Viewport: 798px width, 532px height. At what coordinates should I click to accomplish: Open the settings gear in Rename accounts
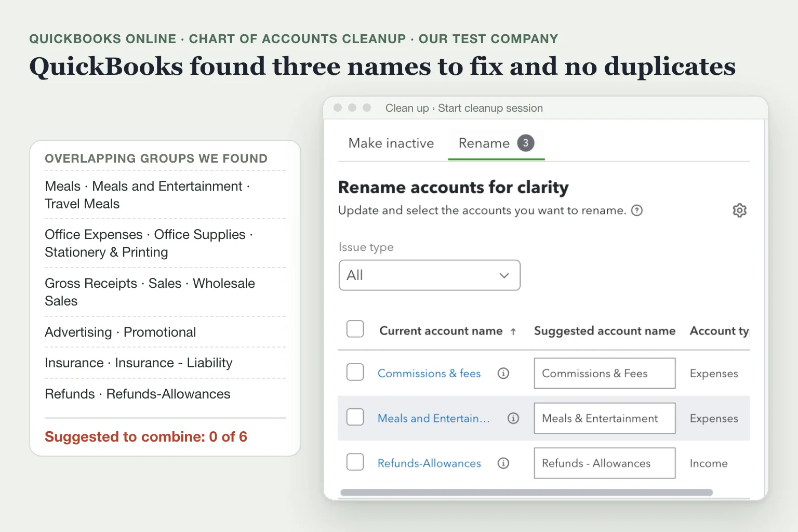739,210
